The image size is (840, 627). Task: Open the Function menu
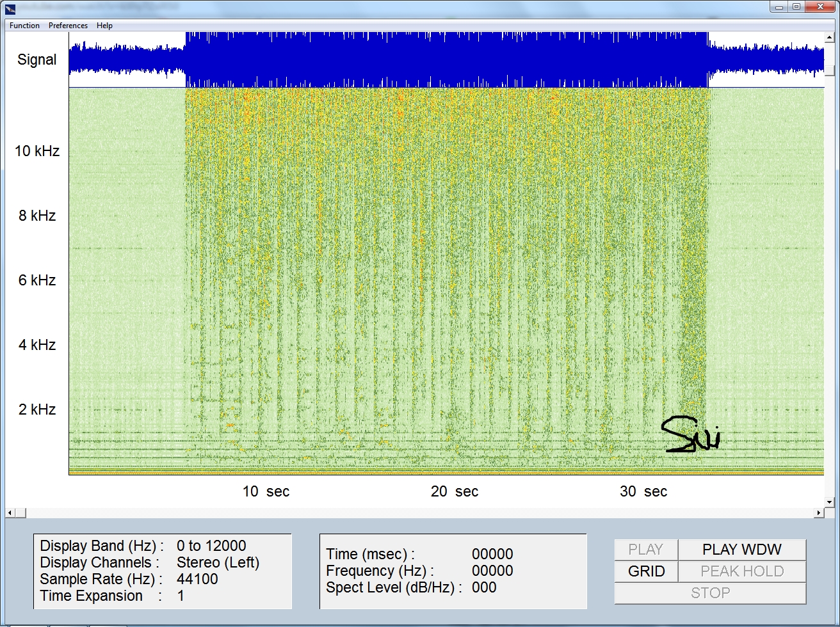tap(24, 26)
